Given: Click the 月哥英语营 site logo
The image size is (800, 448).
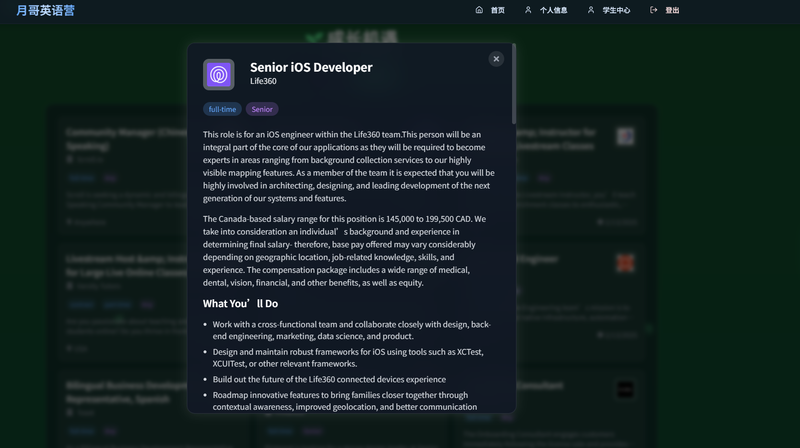Looking at the screenshot, I should (45, 10).
